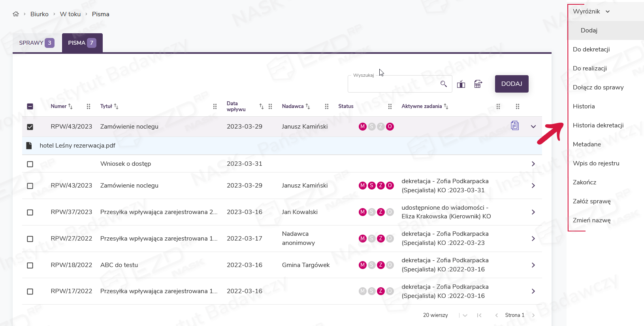Toggle the select-all header checkbox
Viewport: 644px width, 326px height.
(30, 106)
